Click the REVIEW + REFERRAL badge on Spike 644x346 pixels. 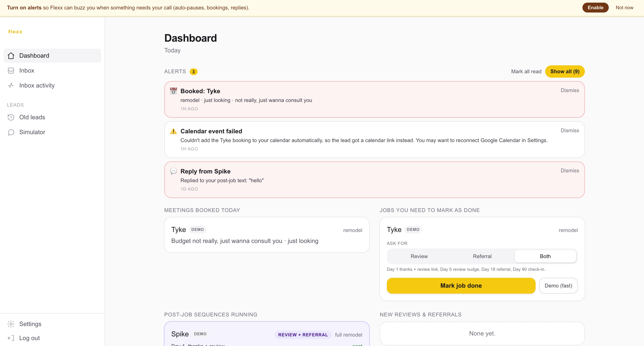pyautogui.click(x=303, y=335)
